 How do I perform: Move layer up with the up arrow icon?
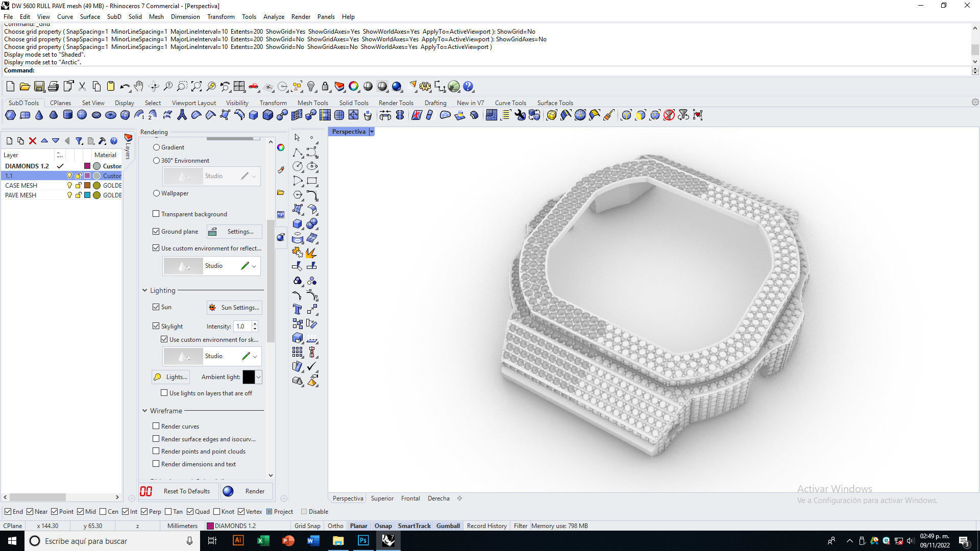click(x=44, y=141)
